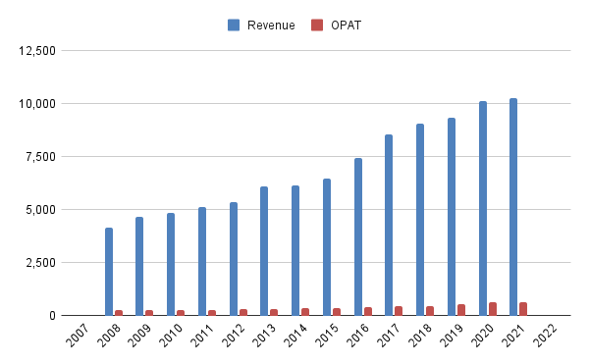Click the 12,500 y-axis label

pos(37,51)
